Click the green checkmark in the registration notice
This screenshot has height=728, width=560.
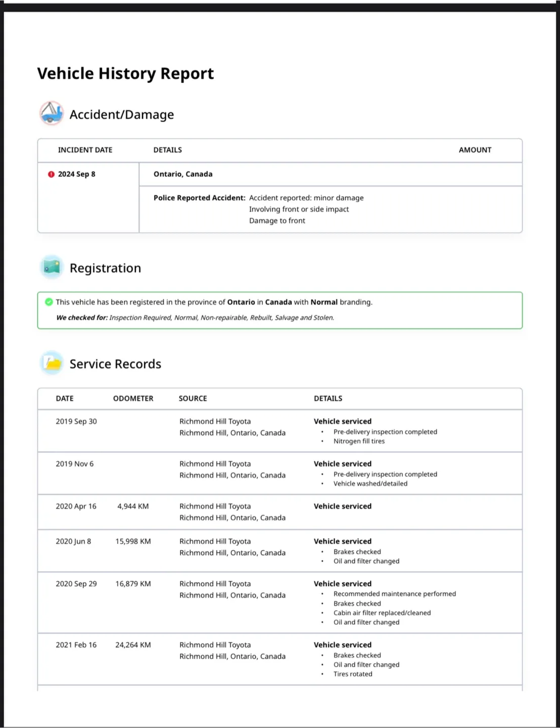click(x=49, y=302)
